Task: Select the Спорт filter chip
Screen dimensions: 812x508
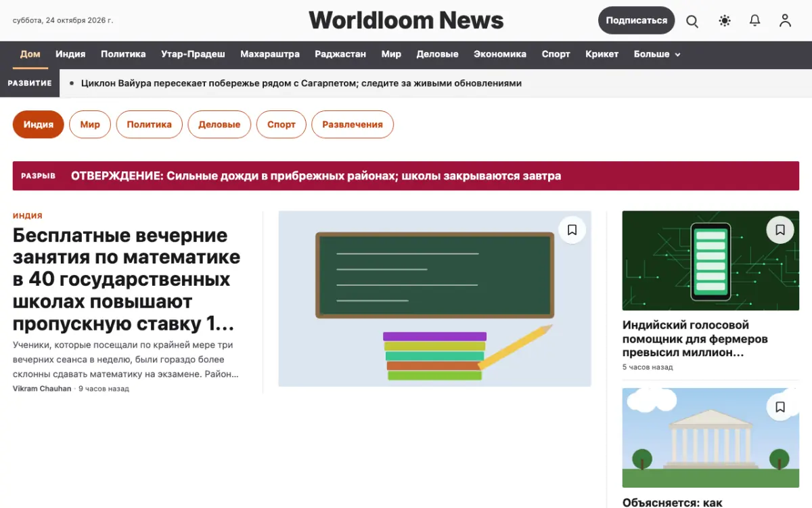Action: point(281,125)
